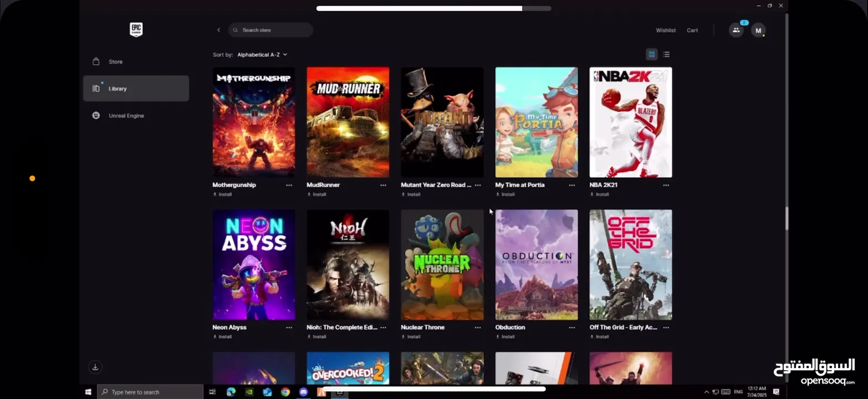Click the NBA 2K21 title text

coord(604,185)
